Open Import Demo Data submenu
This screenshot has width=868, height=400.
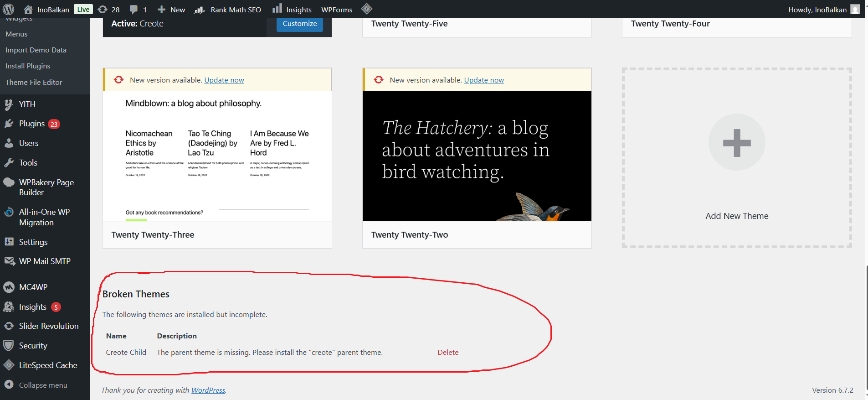(x=36, y=50)
